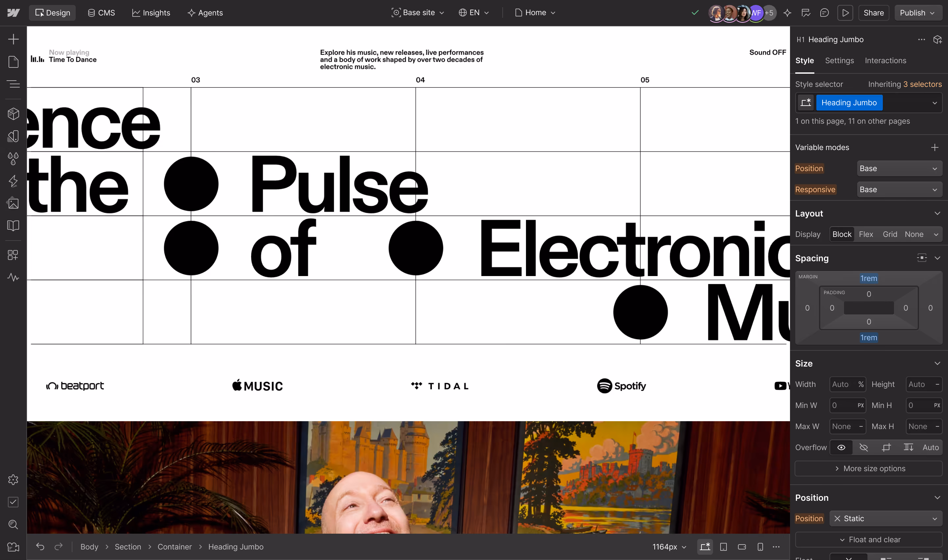Screen dimensions: 948x560
Task: Click the Share button
Action: tap(874, 13)
